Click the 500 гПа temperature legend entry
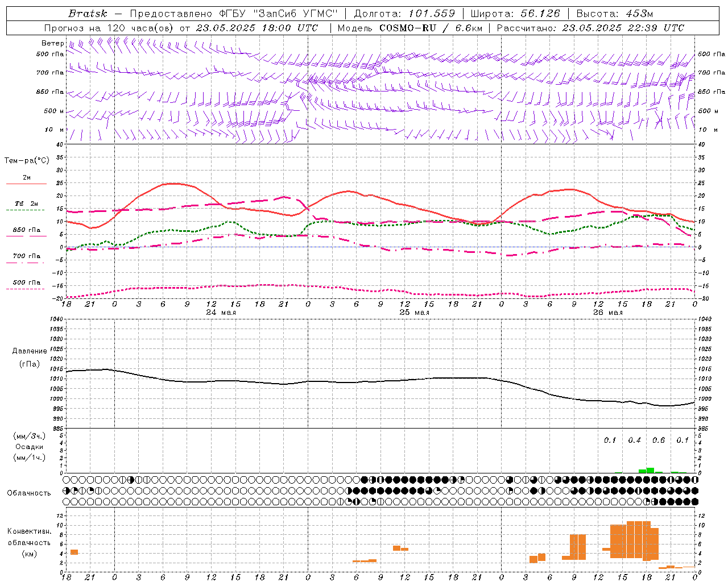The width and height of the screenshot is (728, 582). pyautogui.click(x=27, y=282)
